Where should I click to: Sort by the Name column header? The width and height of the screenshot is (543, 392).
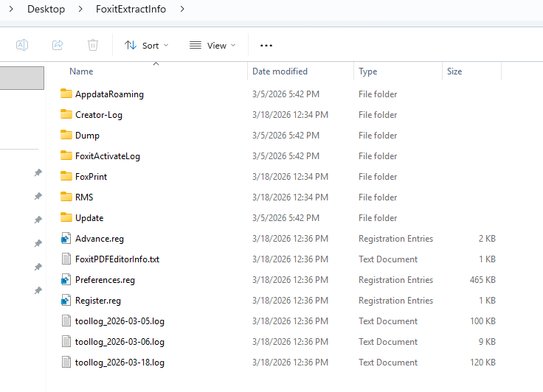click(81, 71)
